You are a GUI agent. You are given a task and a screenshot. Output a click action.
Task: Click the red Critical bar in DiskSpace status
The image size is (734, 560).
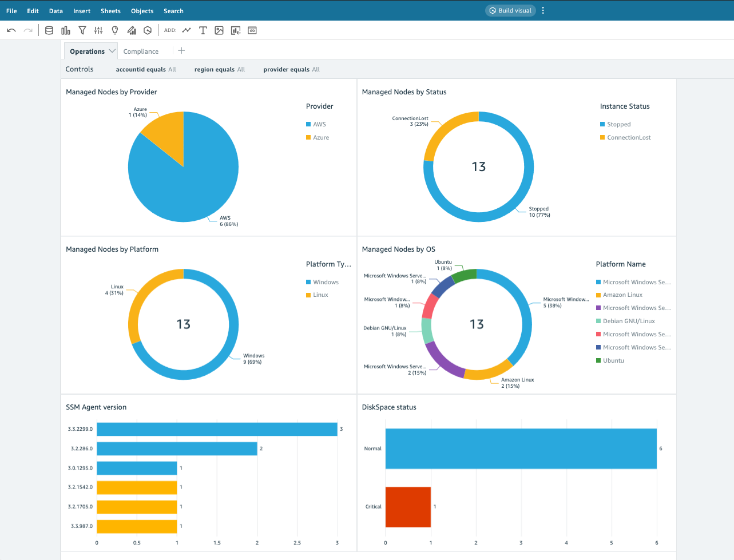coord(408,507)
